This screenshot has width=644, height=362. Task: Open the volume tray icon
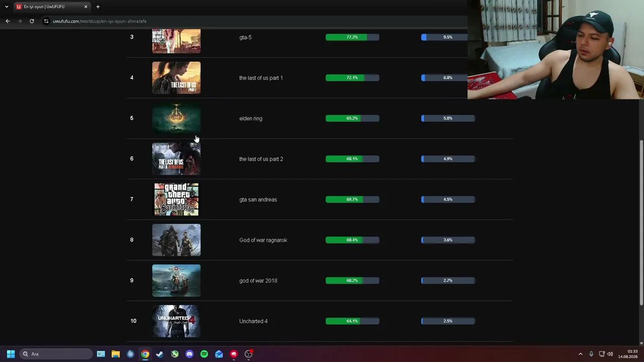[610, 354]
